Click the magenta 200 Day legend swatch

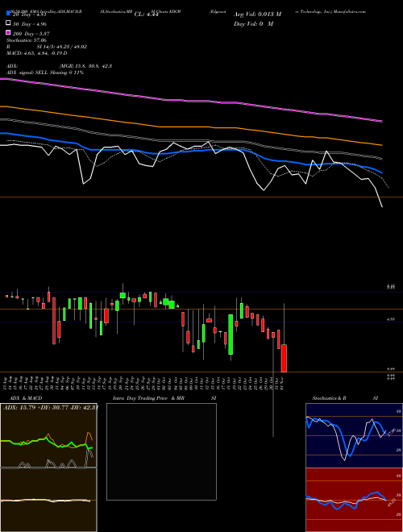tap(8, 33)
